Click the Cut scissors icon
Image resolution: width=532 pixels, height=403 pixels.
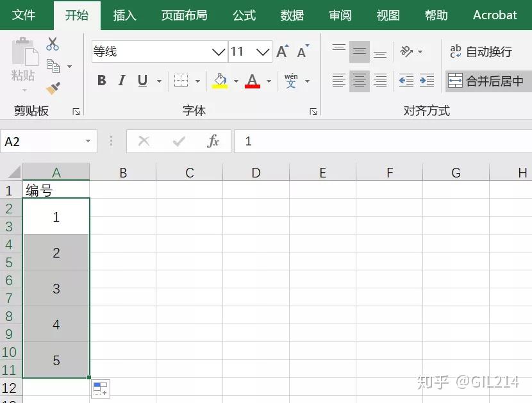[x=53, y=44]
